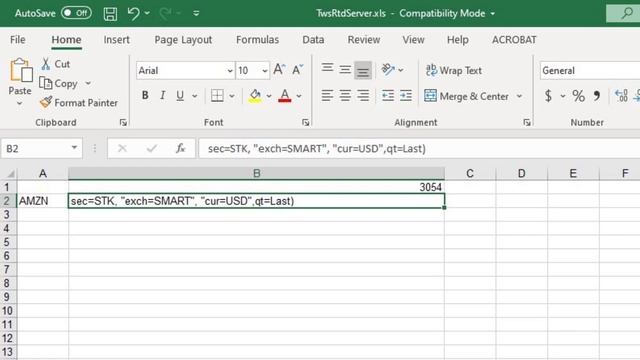Toggle the AutoSave switch

click(76, 13)
